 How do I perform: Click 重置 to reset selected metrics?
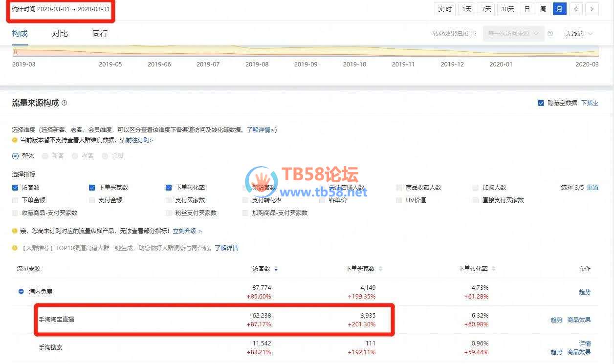tap(592, 187)
